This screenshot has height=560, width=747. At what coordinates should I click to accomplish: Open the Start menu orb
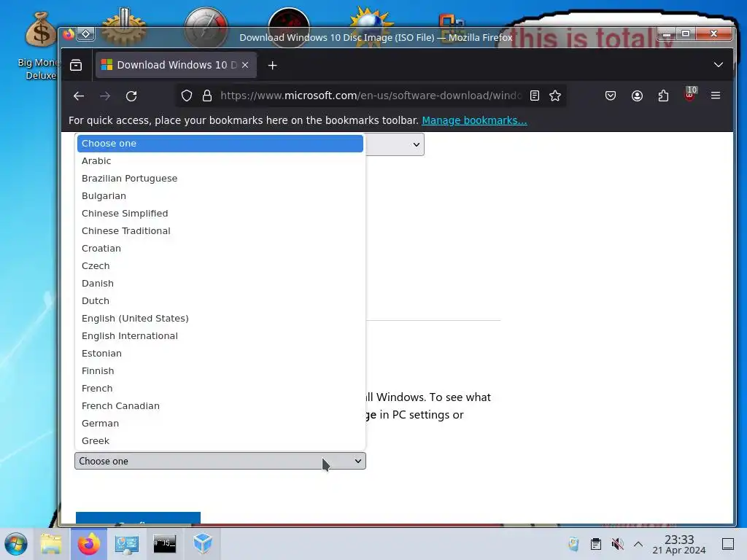coord(16,544)
